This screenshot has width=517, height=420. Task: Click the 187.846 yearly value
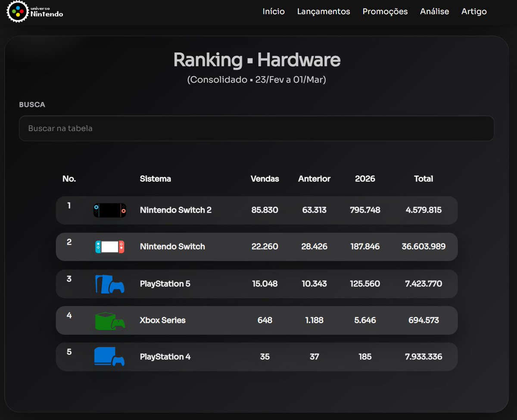365,247
